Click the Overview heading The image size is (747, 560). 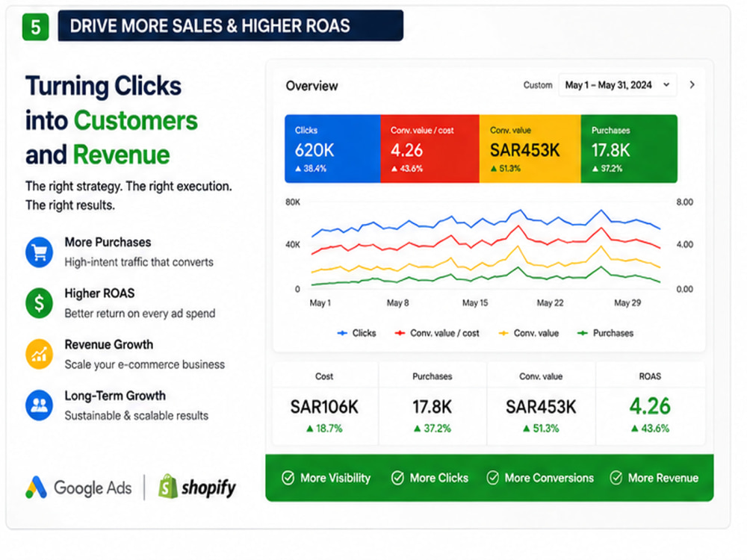click(311, 86)
